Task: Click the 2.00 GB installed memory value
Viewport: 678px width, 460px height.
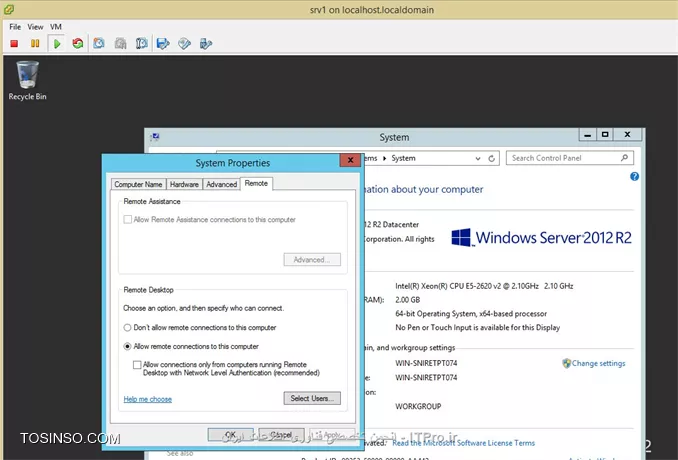Action: (x=408, y=300)
